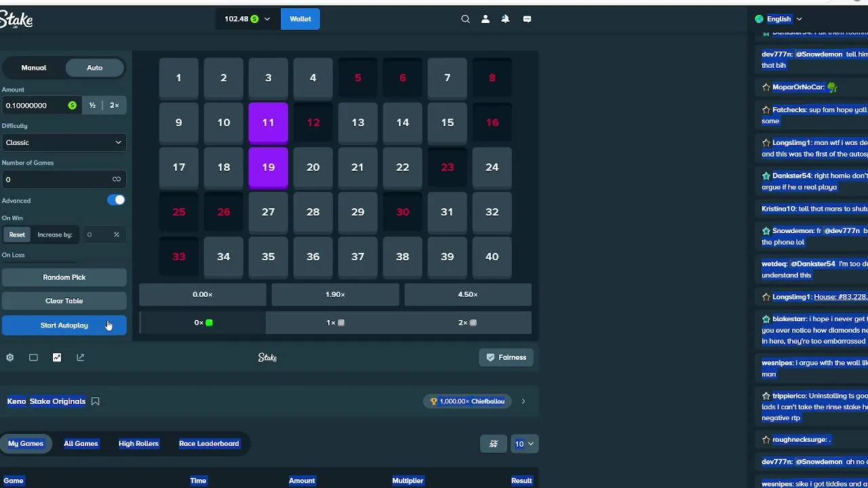
Task: Click the Wallet button
Action: (x=300, y=19)
